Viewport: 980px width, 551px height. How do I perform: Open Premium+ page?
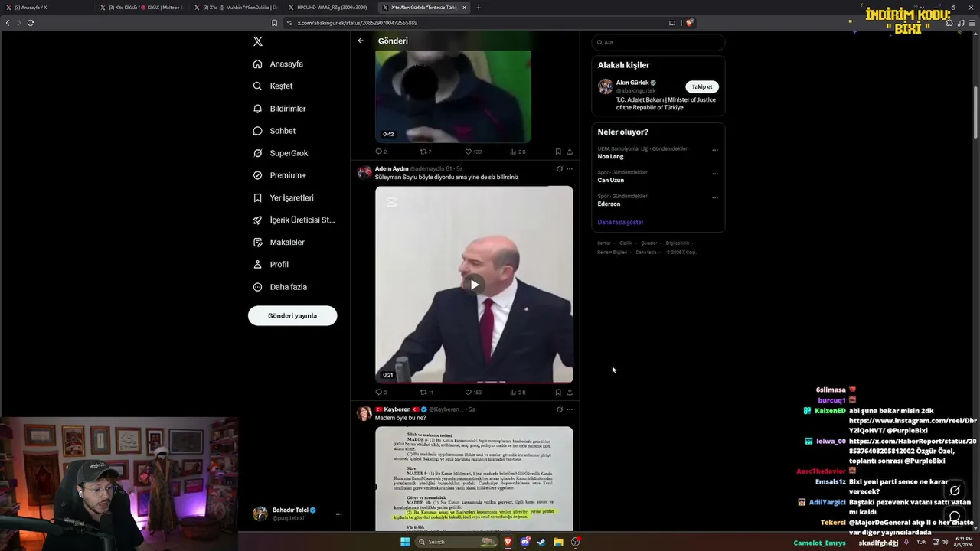click(280, 175)
